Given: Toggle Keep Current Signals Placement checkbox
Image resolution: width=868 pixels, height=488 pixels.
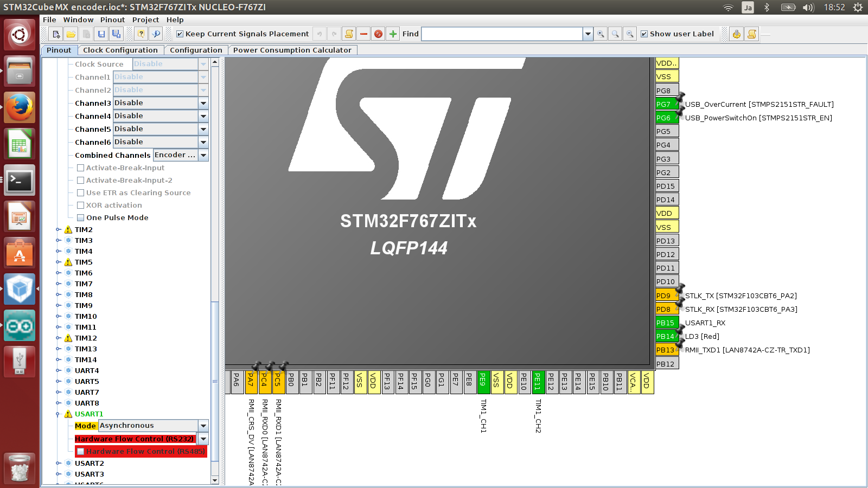Looking at the screenshot, I should (x=180, y=34).
